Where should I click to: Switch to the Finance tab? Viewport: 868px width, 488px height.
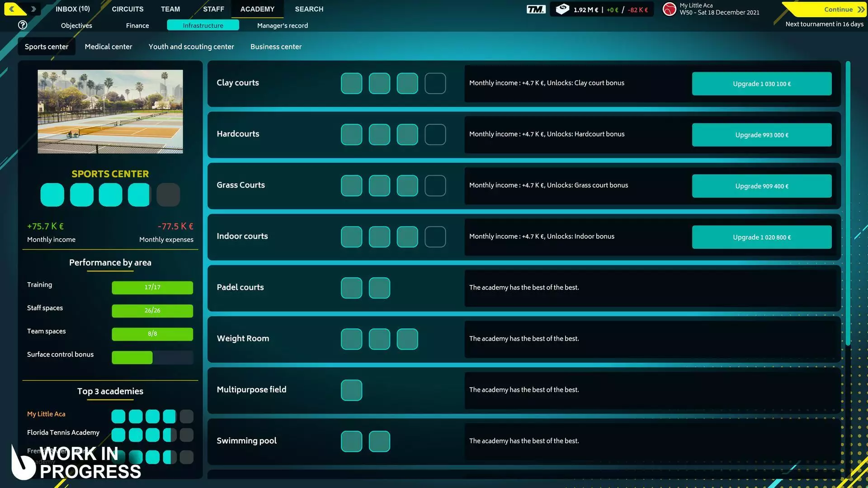(x=137, y=25)
